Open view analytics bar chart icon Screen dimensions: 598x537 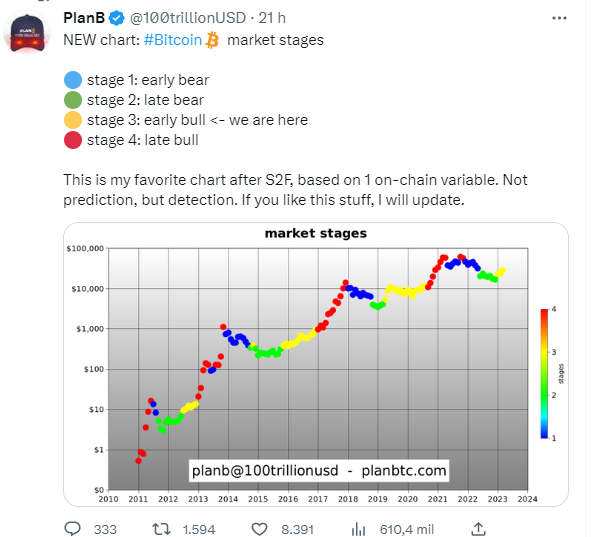coord(358,529)
